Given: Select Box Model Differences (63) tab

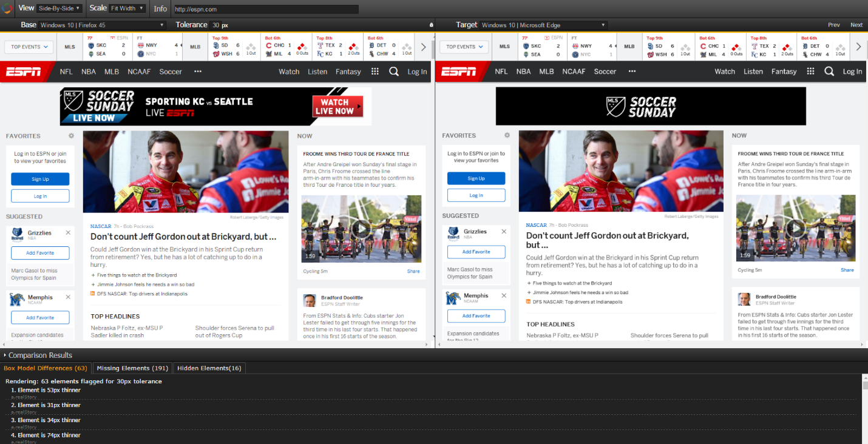Looking at the screenshot, I should [x=46, y=368].
